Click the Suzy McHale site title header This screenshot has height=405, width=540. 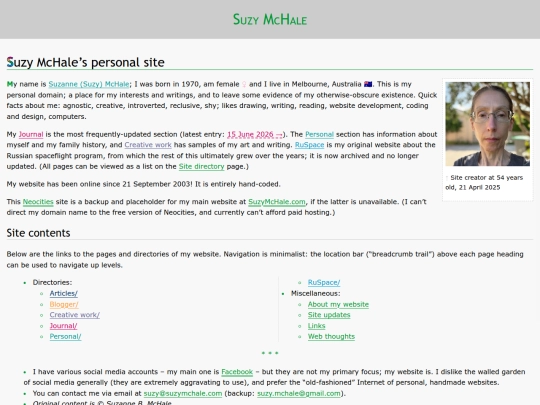point(270,19)
